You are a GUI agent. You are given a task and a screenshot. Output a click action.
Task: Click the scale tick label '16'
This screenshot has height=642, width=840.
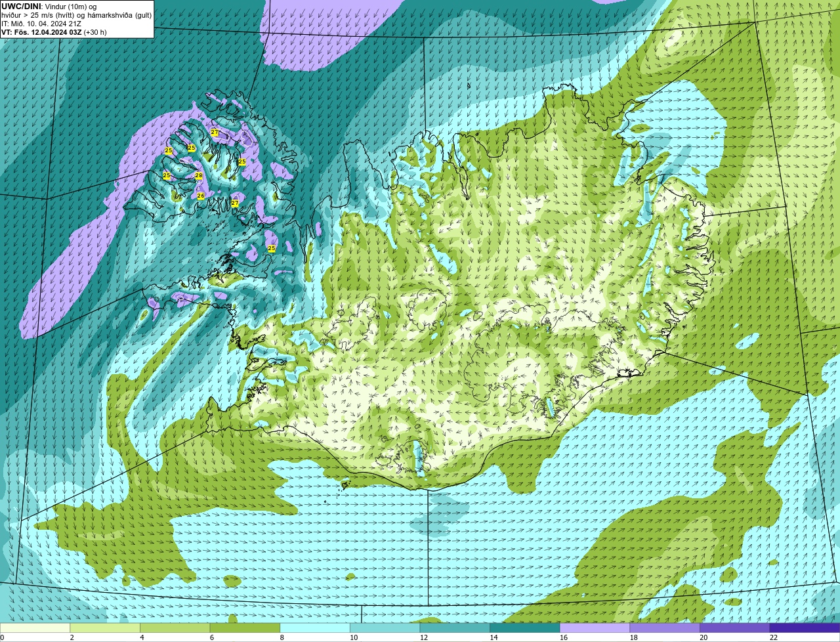pyautogui.click(x=564, y=637)
